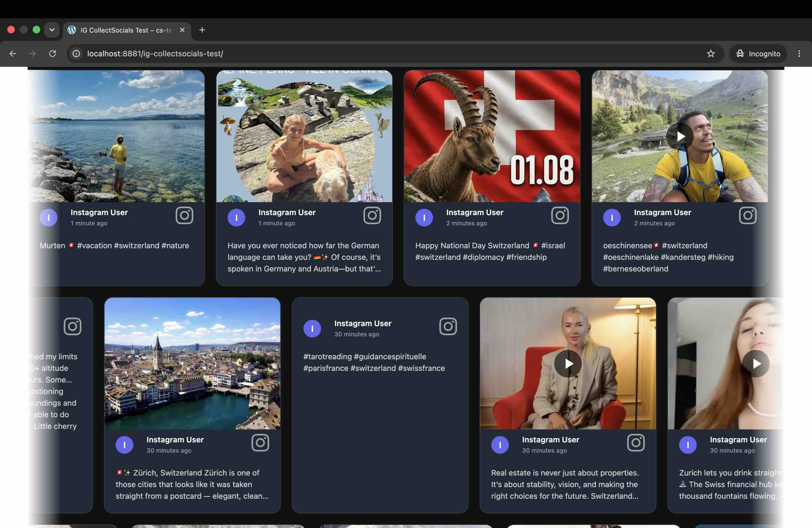Viewport: 812px width, 528px height.
Task: Click Instagram icon on German language post
Action: tap(372, 216)
